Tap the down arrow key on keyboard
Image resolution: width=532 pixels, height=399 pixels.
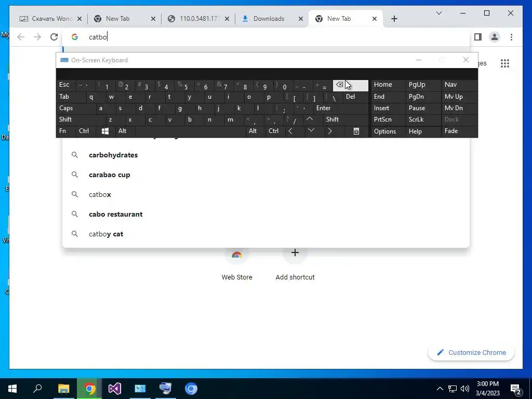point(311,130)
